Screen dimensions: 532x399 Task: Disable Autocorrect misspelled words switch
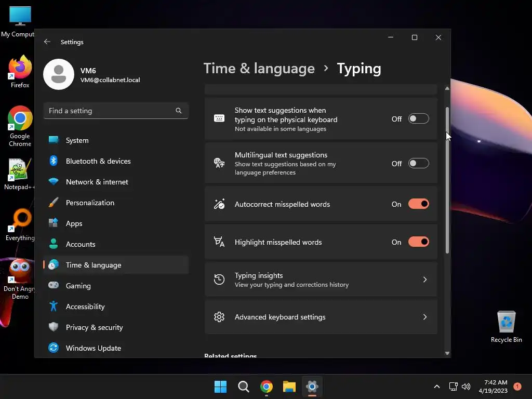point(418,204)
